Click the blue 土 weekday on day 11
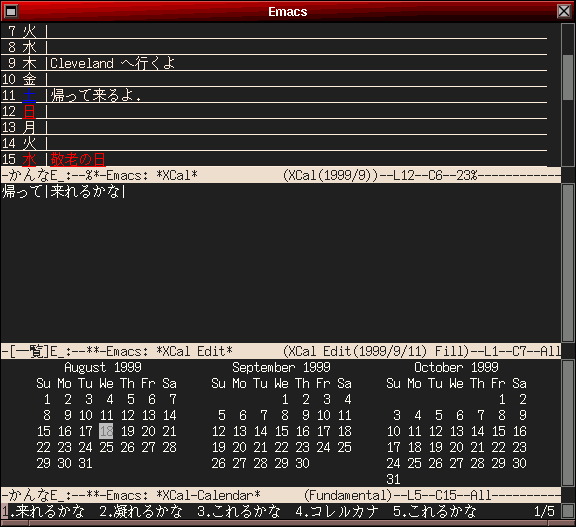The height and width of the screenshot is (527, 576). [x=29, y=95]
